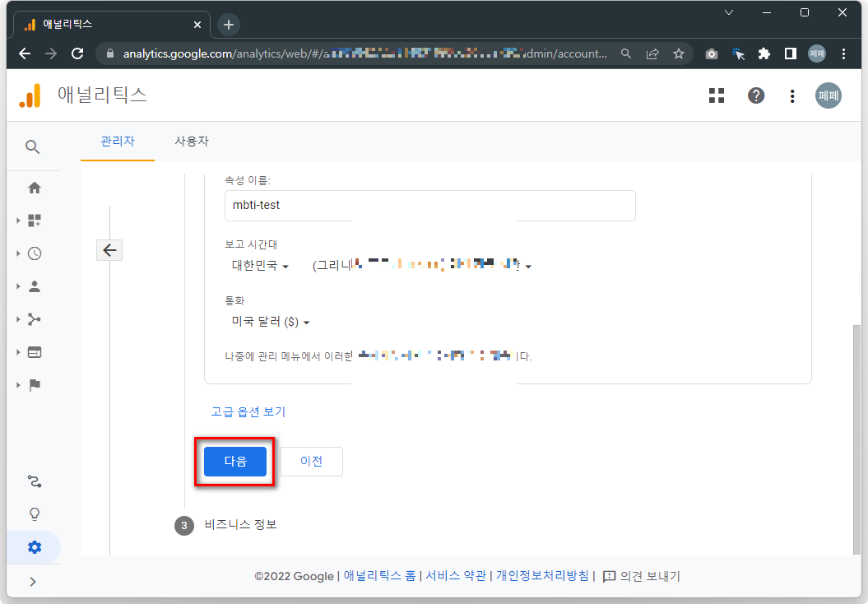Screen dimensions: 868x604
Task: Select the Home icon in sidebar
Action: point(34,188)
